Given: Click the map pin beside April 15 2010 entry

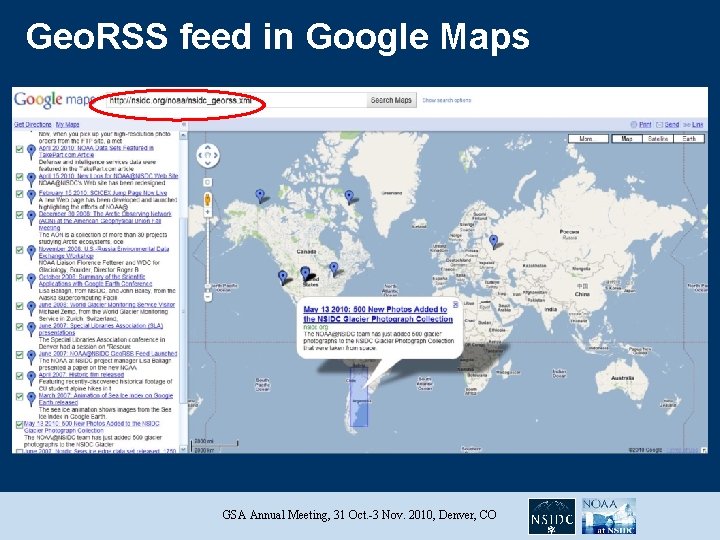Looking at the screenshot, I should coord(31,179).
